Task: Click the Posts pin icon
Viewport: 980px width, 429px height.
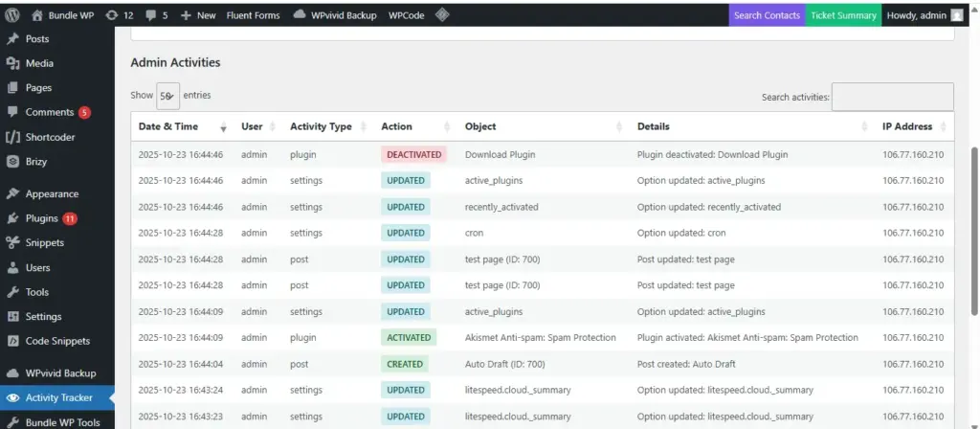Action: (x=12, y=38)
